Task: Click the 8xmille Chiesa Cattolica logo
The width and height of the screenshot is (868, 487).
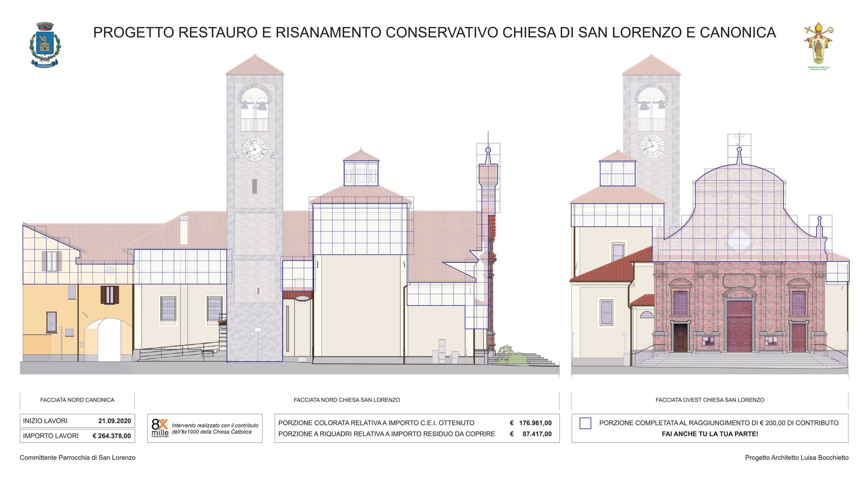Action: [x=160, y=428]
